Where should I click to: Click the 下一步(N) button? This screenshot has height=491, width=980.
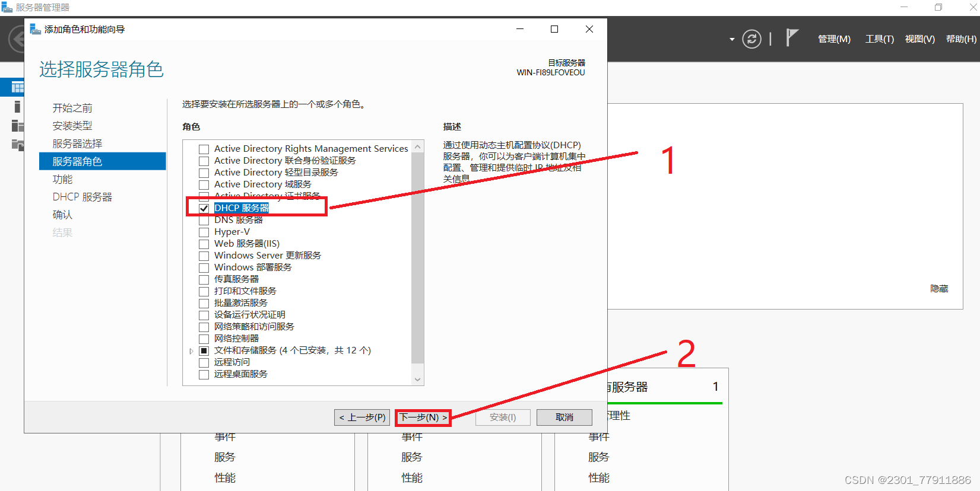tap(423, 417)
